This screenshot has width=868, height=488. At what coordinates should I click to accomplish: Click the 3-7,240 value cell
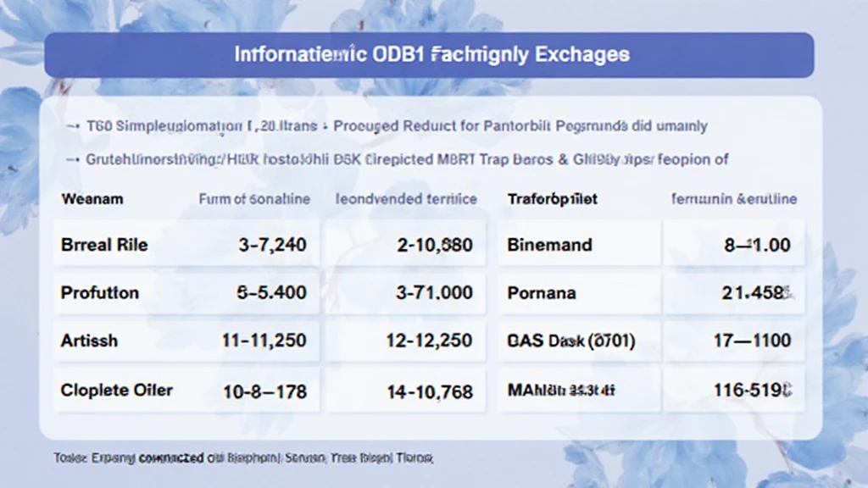(272, 245)
